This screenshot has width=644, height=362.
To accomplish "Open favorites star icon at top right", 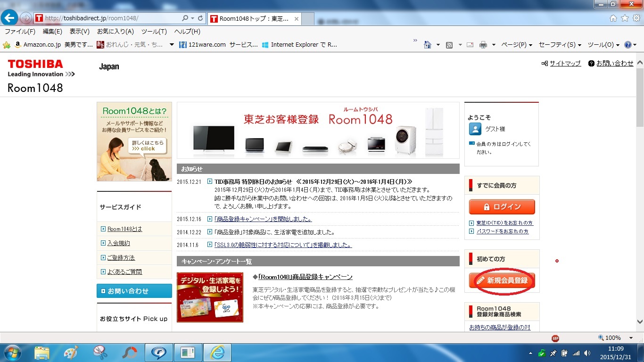I will tap(625, 18).
